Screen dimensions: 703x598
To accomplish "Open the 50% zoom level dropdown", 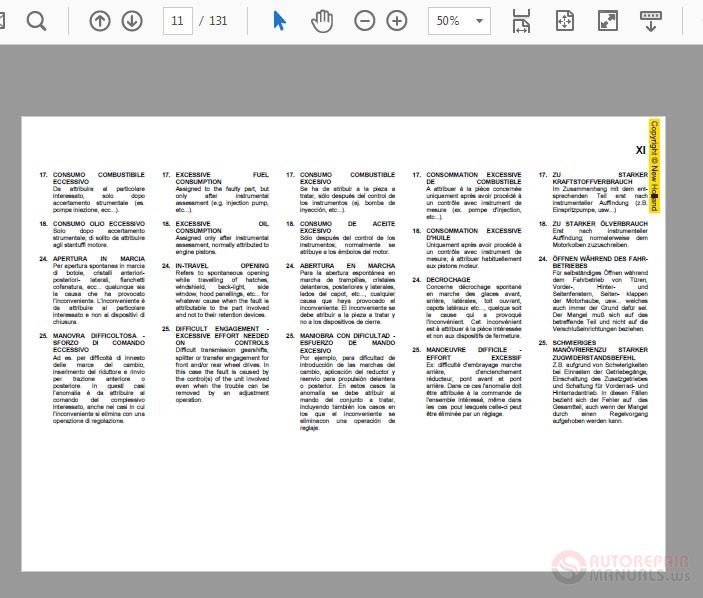I will point(459,21).
